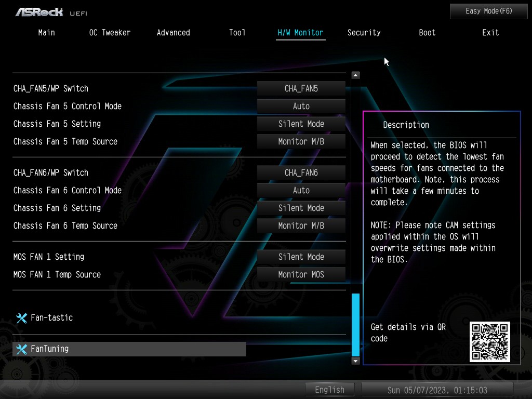This screenshot has width=532, height=399.
Task: Click the FanTuning wrench icon
Action: pyautogui.click(x=21, y=349)
